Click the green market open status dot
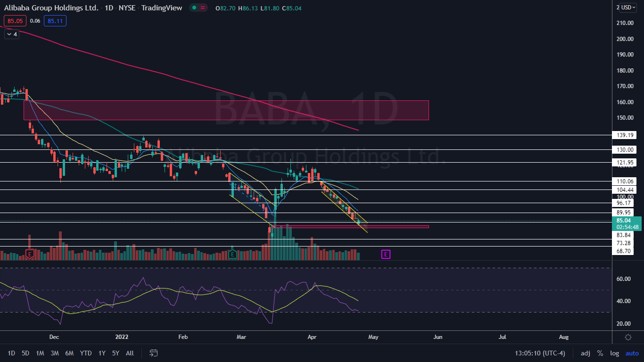644x362 pixels. 193,8
